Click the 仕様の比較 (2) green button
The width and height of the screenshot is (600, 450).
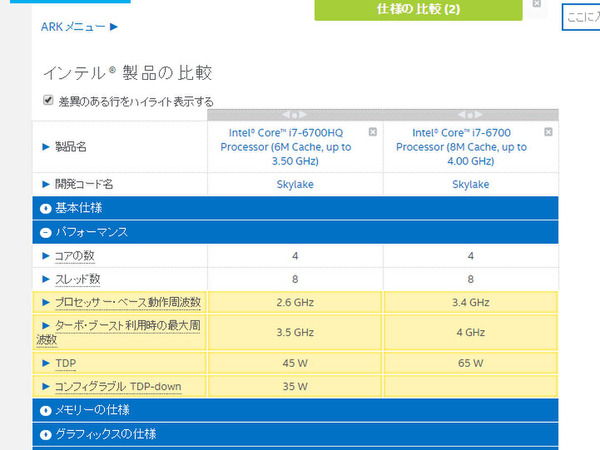(x=418, y=10)
